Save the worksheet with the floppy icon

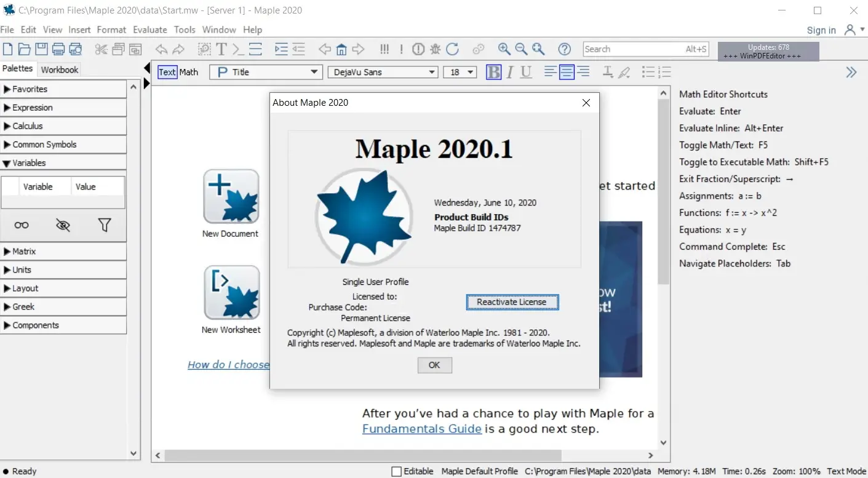[41, 49]
